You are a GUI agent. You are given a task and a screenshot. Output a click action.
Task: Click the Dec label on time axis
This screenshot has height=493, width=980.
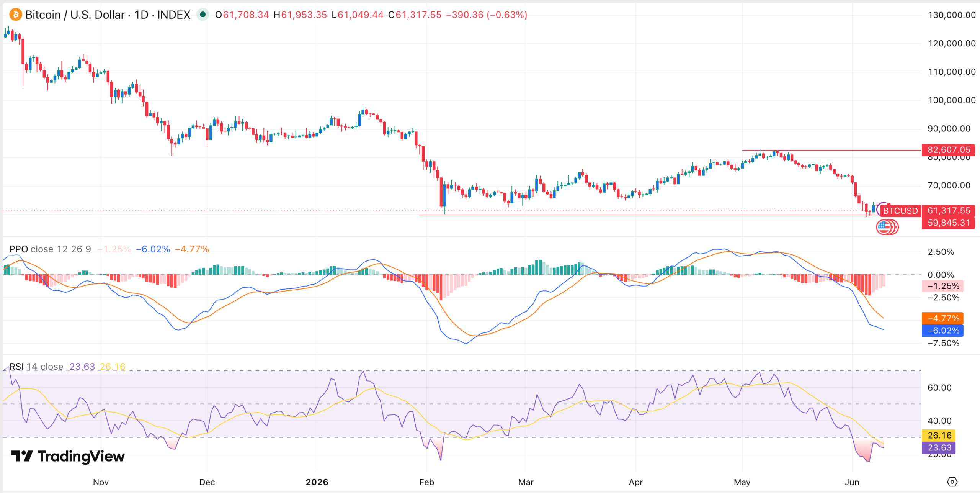pos(207,482)
